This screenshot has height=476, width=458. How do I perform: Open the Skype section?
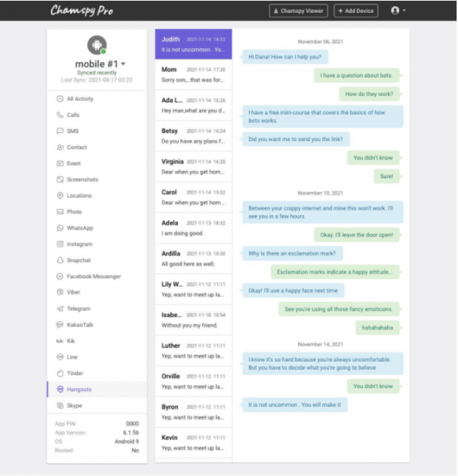click(x=97, y=405)
